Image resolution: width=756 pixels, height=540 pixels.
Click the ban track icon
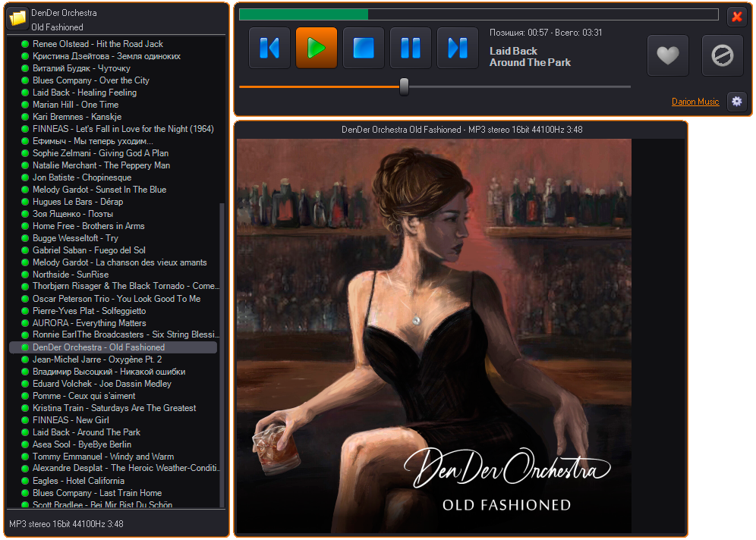723,55
